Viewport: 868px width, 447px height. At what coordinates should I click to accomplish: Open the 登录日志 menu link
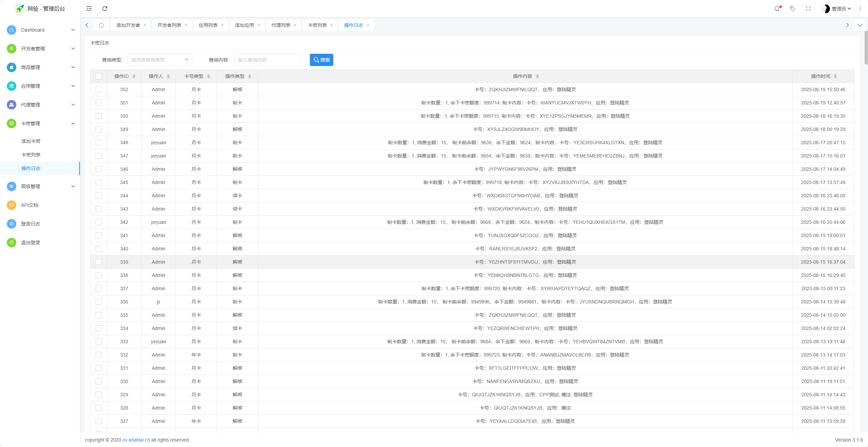31,224
